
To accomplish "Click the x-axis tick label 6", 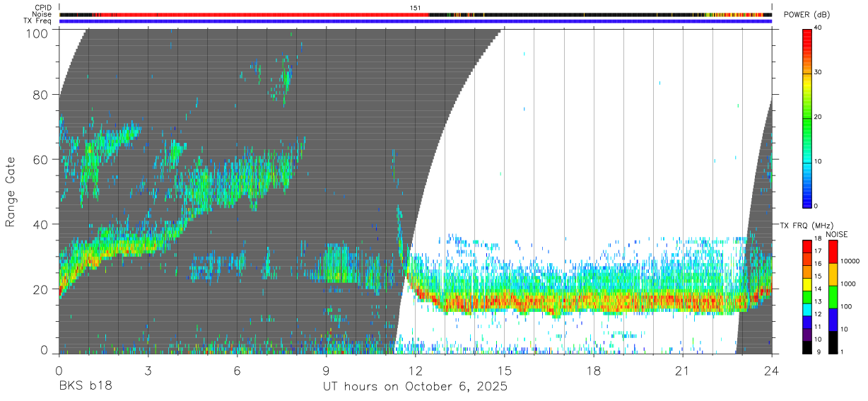I will pyautogui.click(x=237, y=371).
